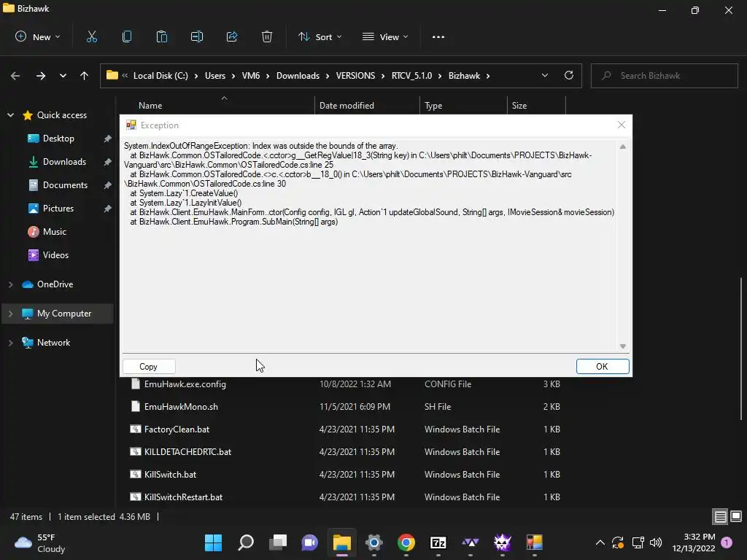
Task: Open Videos in the navigation pane
Action: point(55,255)
